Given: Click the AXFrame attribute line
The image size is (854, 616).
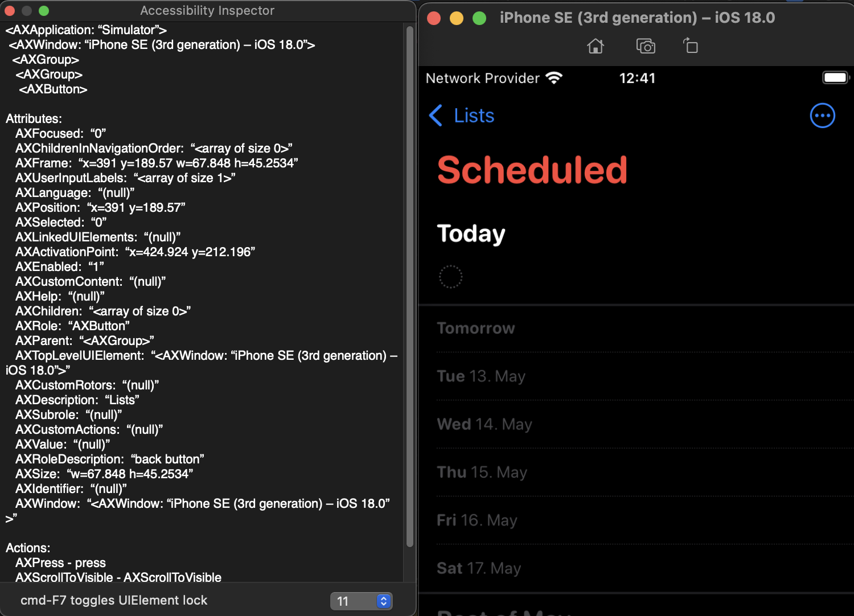Looking at the screenshot, I should click(157, 163).
